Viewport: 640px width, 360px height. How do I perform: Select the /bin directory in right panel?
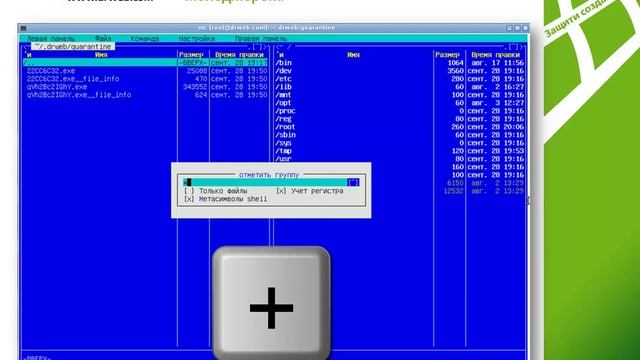pos(283,63)
